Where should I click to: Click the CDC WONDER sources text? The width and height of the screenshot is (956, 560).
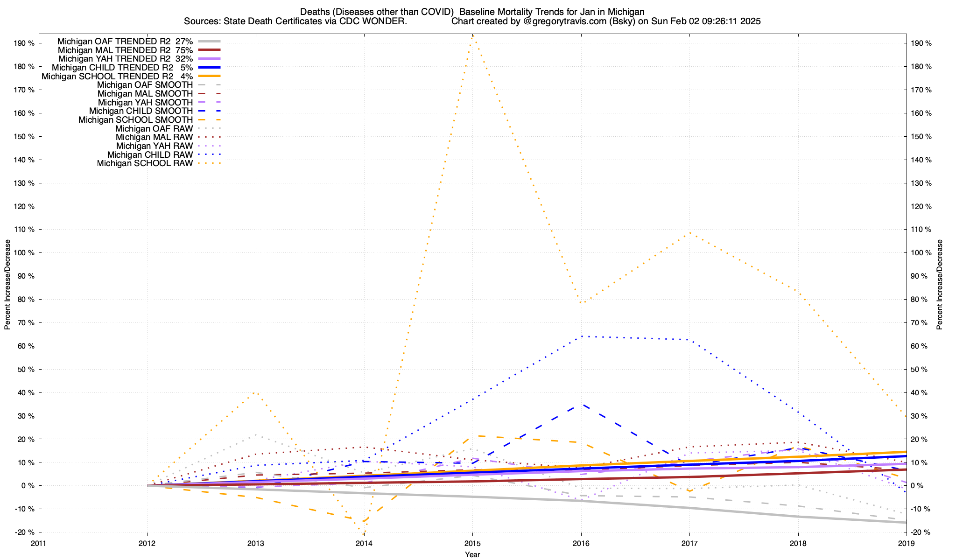tap(295, 21)
